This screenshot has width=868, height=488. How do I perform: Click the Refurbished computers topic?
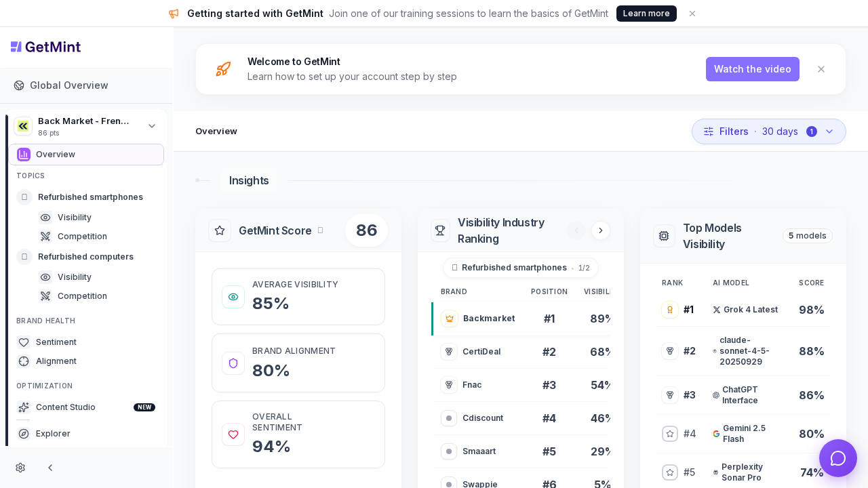[x=85, y=257]
